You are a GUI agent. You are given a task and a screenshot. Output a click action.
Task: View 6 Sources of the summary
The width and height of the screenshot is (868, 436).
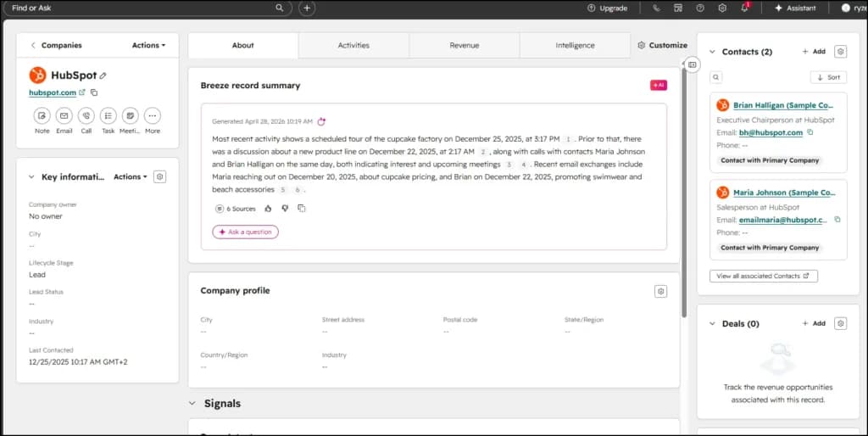tap(236, 209)
